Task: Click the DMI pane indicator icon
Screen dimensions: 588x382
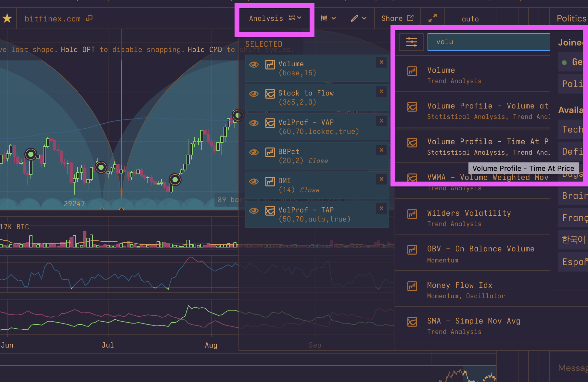Action: pyautogui.click(x=270, y=181)
